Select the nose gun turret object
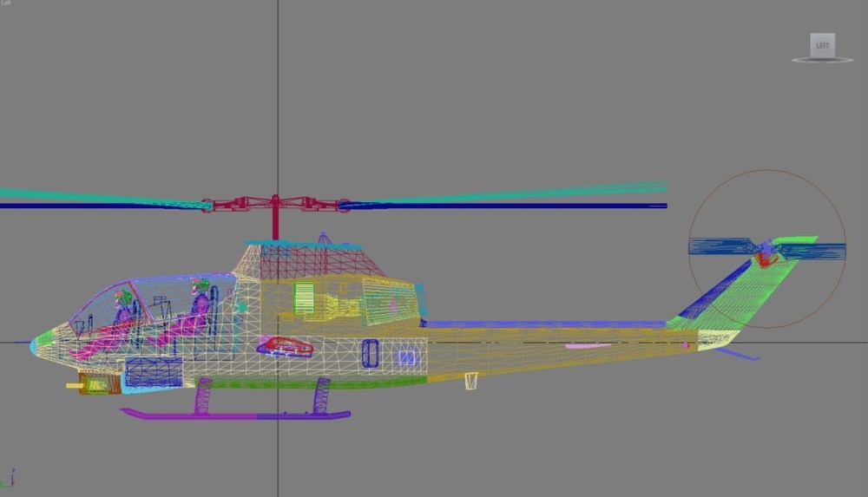Screen dimensions: 868x497 point(94,384)
